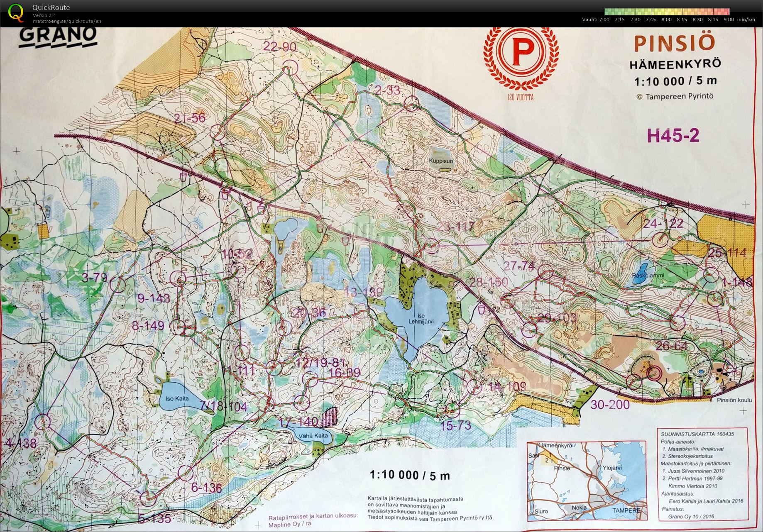Click the control circle at 4-138
Screen dimensions: 763x532
point(42,422)
